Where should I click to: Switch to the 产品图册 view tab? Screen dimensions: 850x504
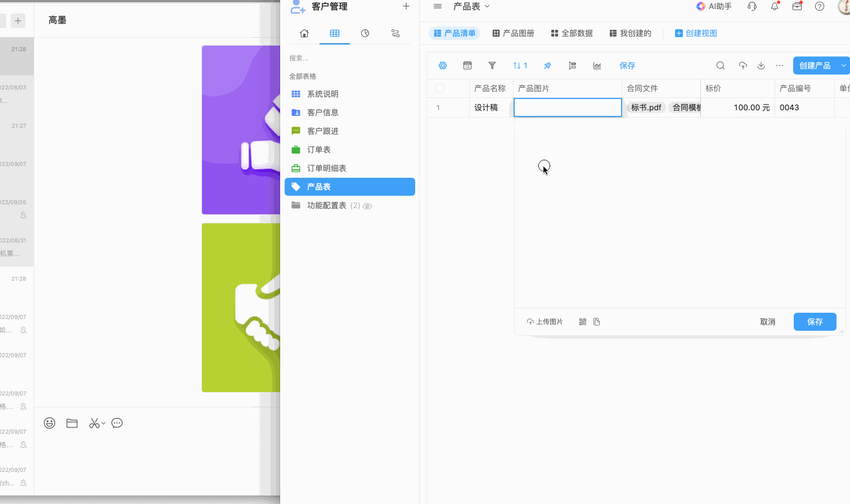tap(513, 33)
